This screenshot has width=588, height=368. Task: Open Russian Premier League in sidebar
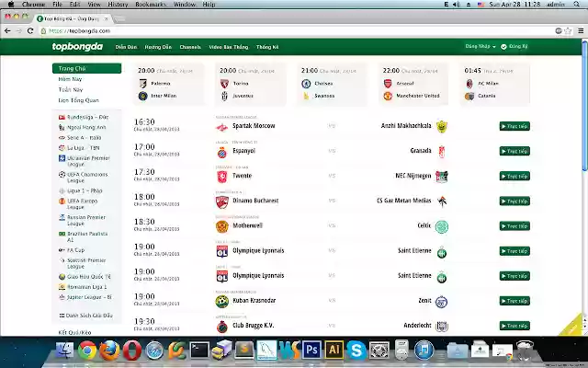[83, 220]
